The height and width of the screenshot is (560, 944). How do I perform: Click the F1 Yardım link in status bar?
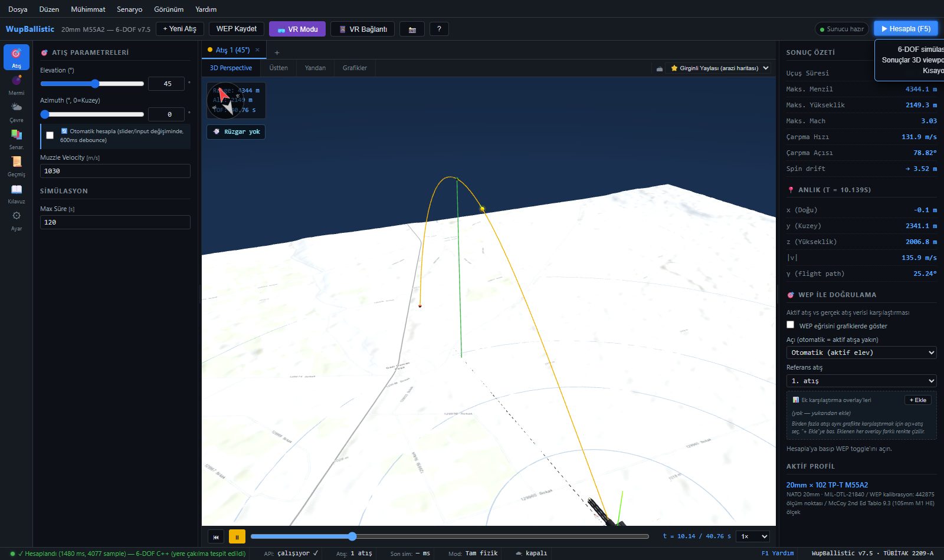[x=778, y=554]
